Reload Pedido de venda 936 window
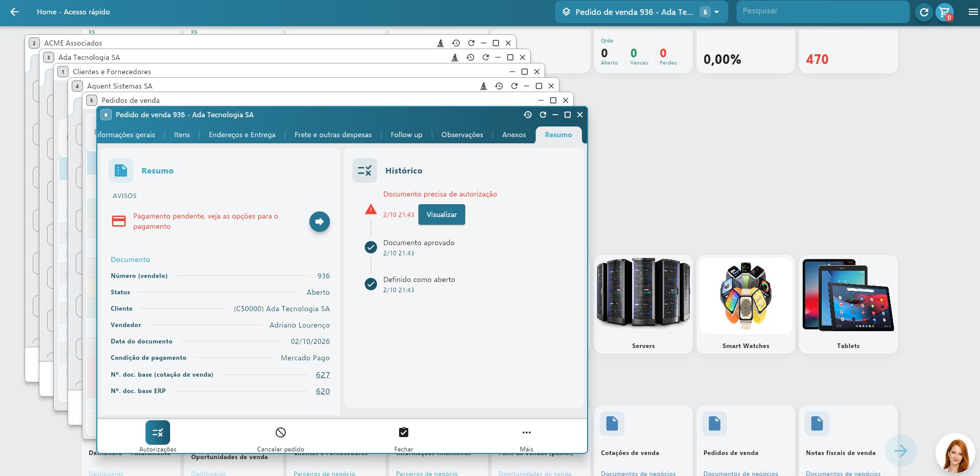980x476 pixels. click(543, 115)
